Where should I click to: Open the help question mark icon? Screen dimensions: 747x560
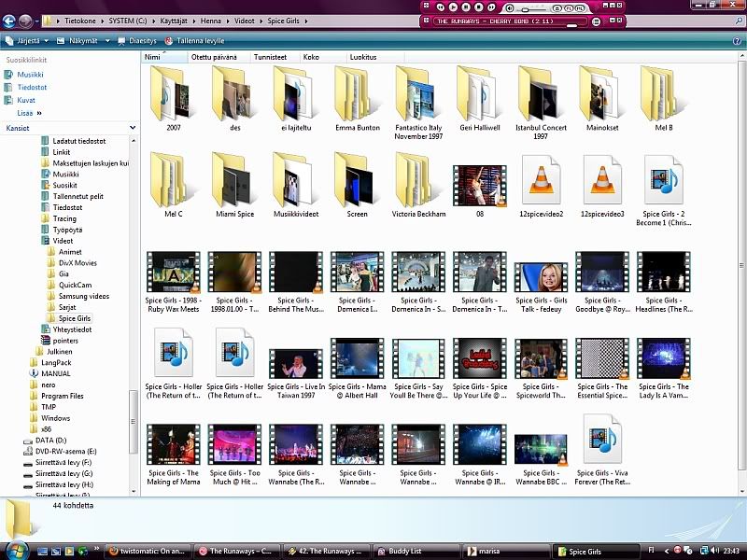[x=737, y=41]
